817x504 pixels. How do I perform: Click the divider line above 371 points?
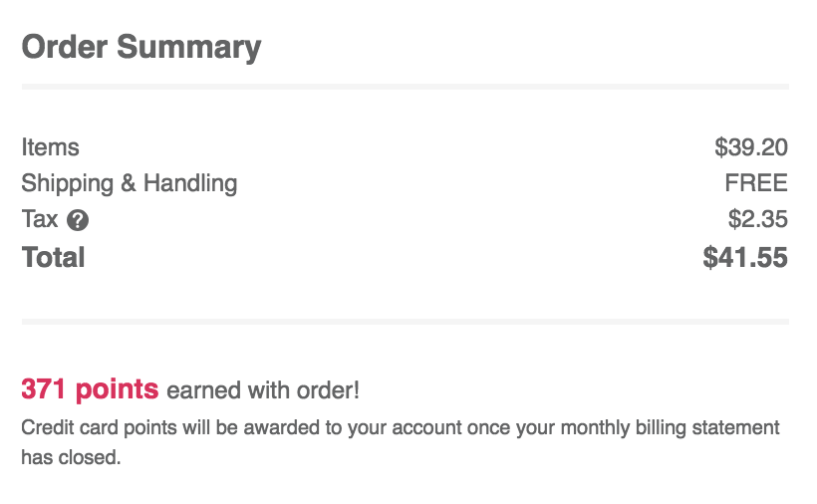(x=406, y=322)
